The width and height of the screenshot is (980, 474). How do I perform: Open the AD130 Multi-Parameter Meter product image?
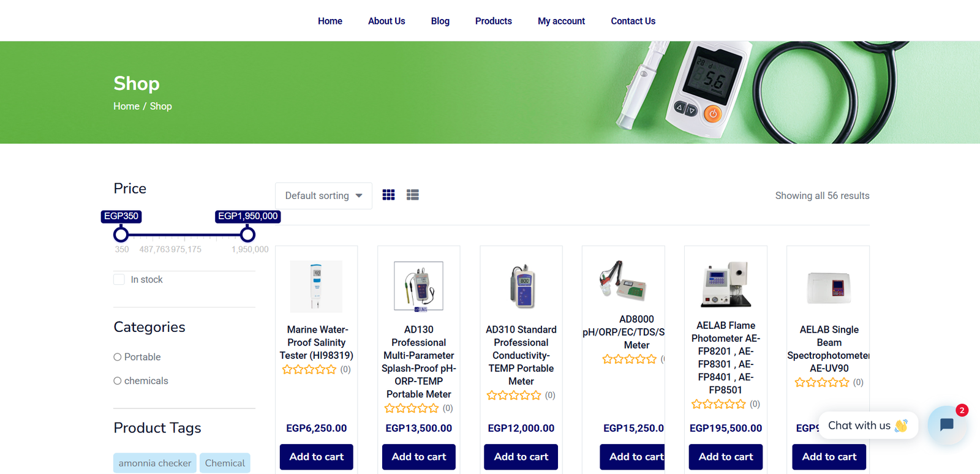[419, 287]
